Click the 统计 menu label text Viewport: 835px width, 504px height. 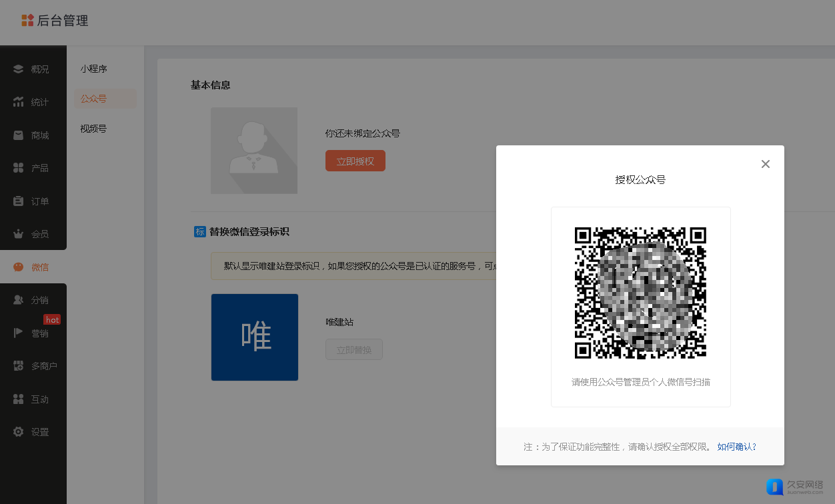point(40,102)
